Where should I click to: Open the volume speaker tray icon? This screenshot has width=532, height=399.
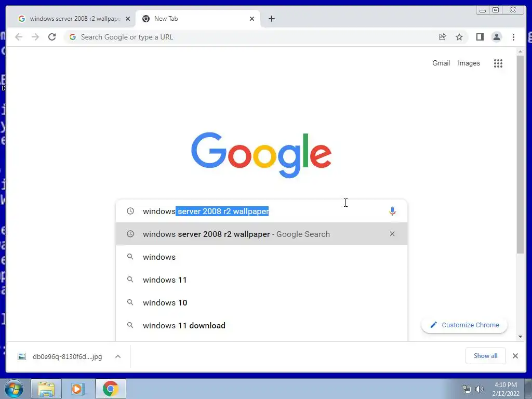[x=479, y=389]
